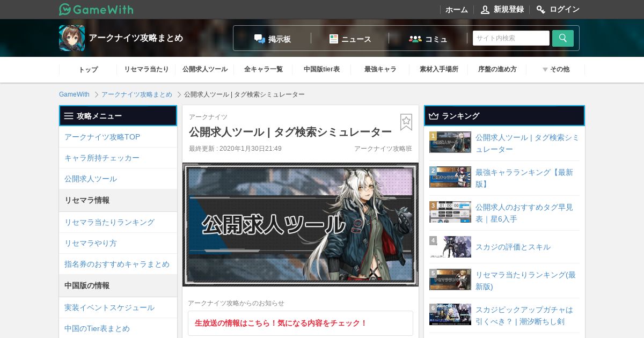
Task: Click the 最終更新 2020年1月30日 date text
Action: [x=235, y=149]
